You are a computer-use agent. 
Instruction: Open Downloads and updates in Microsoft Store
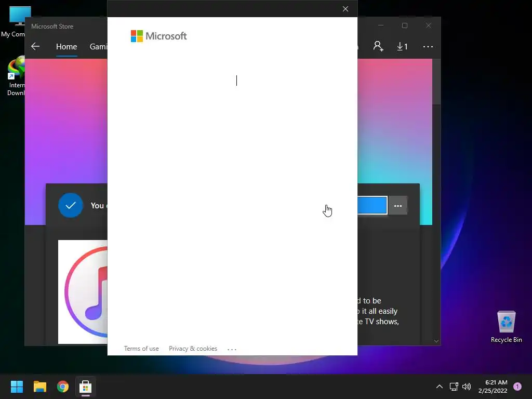(403, 46)
